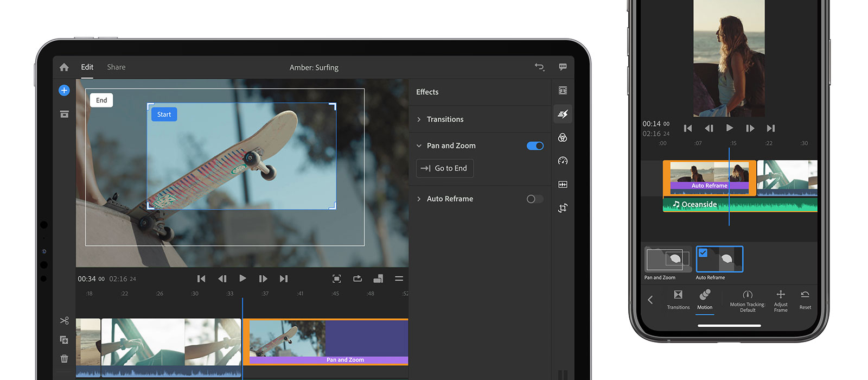
Task: Click the Go to End button
Action: pyautogui.click(x=445, y=168)
